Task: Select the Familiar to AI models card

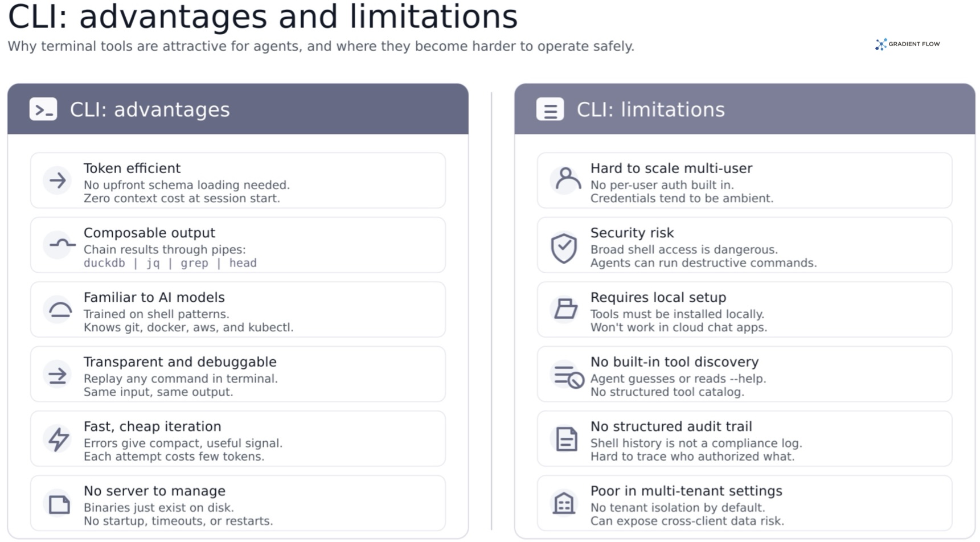Action: [238, 310]
